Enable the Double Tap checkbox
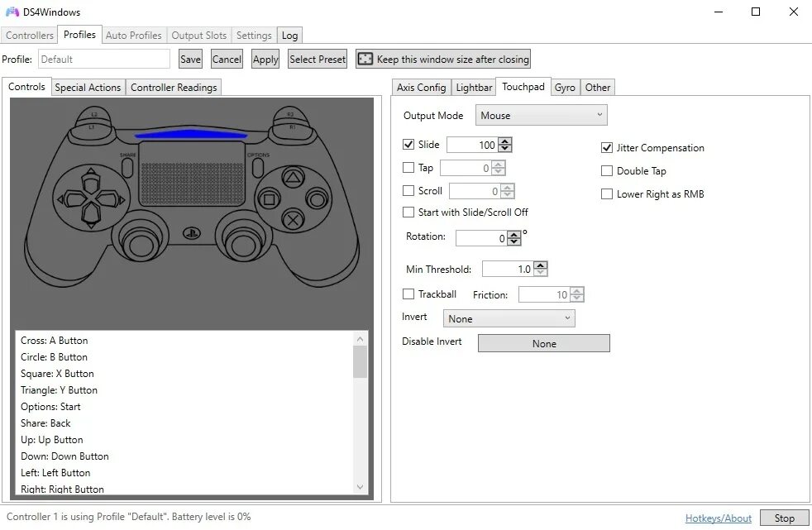This screenshot has height=530, width=812. (x=606, y=171)
